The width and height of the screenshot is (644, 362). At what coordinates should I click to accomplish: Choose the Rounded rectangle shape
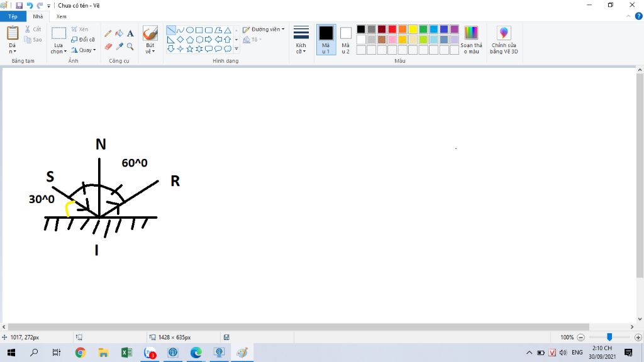pos(209,30)
